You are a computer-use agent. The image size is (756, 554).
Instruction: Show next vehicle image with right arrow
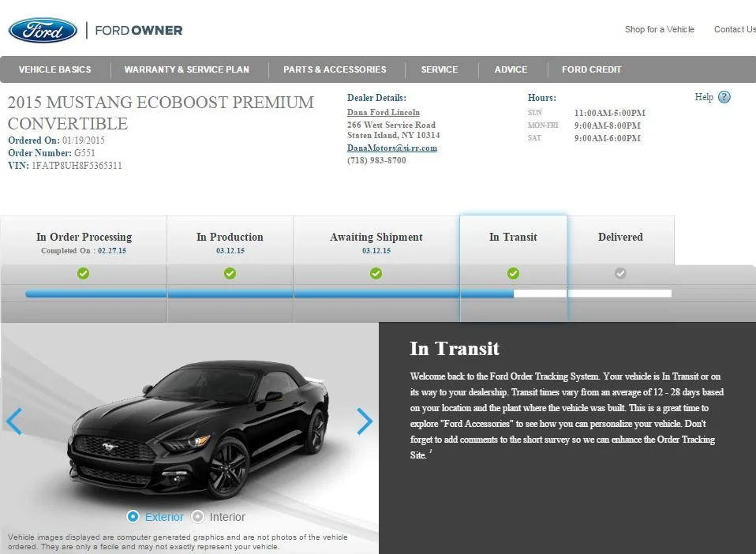[365, 421]
